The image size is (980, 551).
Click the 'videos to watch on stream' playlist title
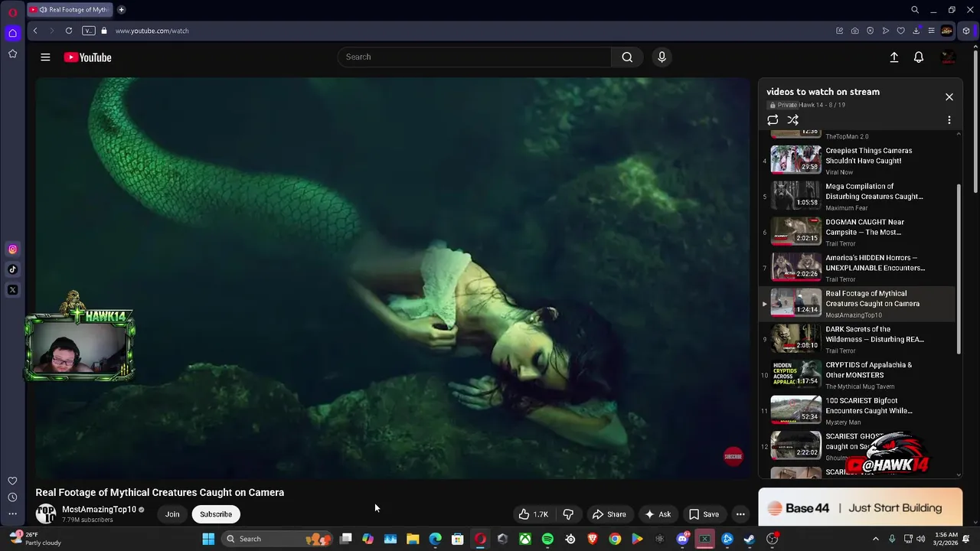823,92
